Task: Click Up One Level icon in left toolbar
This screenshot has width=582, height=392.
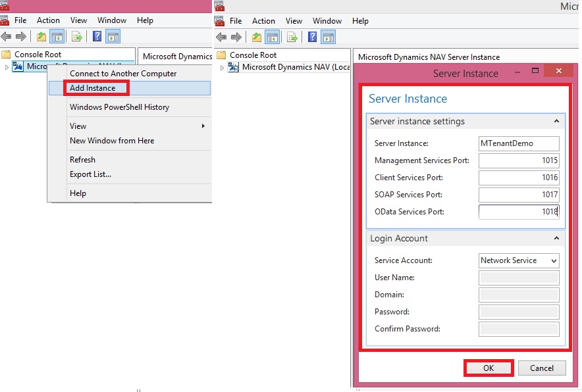Action: 41,37
